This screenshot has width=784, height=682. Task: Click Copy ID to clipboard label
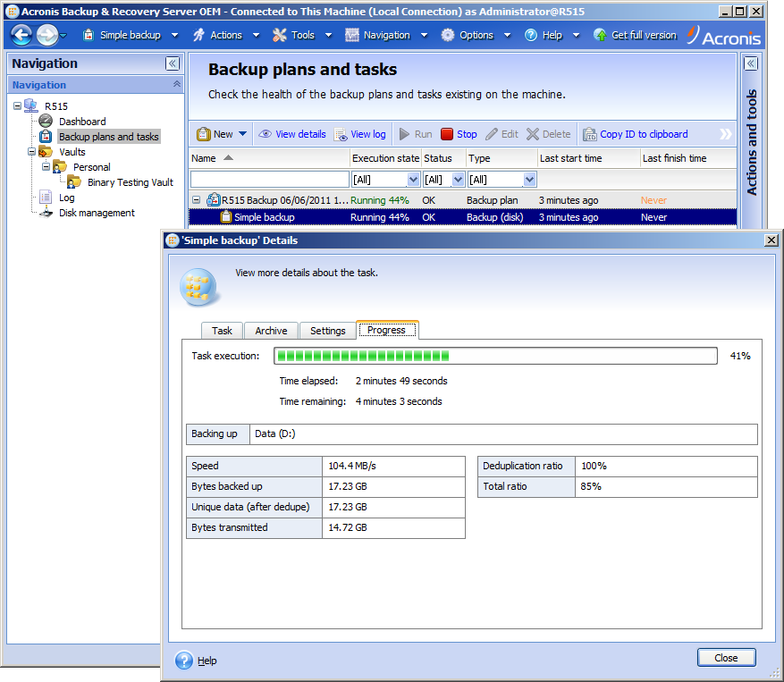(x=644, y=134)
